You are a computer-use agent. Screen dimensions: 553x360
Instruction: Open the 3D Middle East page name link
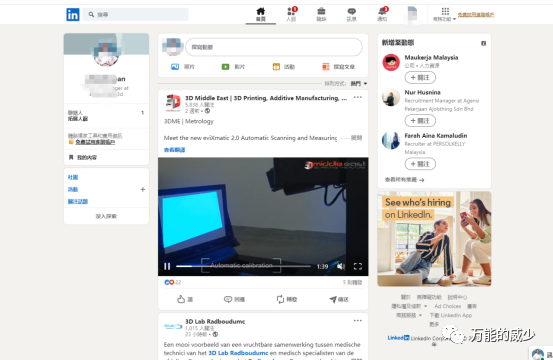266,98
